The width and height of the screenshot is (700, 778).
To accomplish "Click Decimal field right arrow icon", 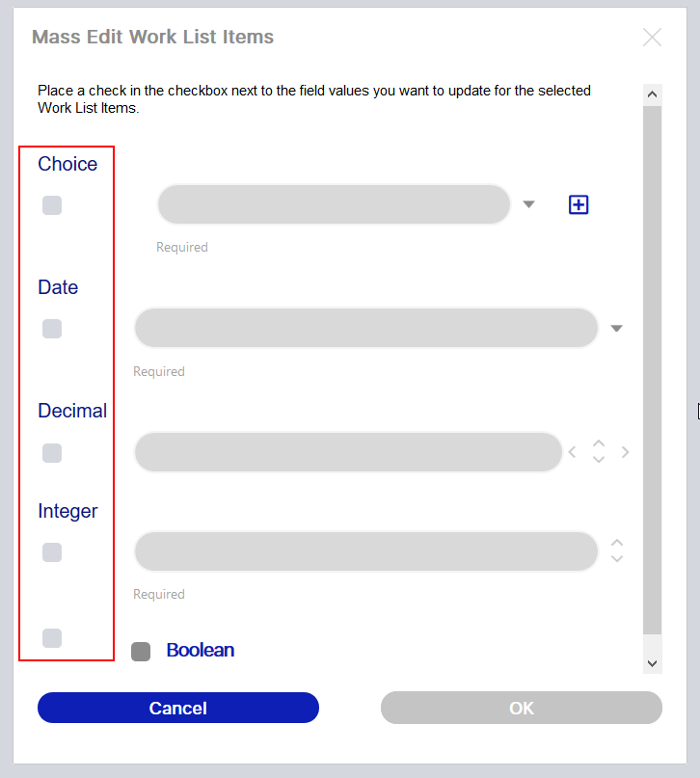I will tap(625, 452).
